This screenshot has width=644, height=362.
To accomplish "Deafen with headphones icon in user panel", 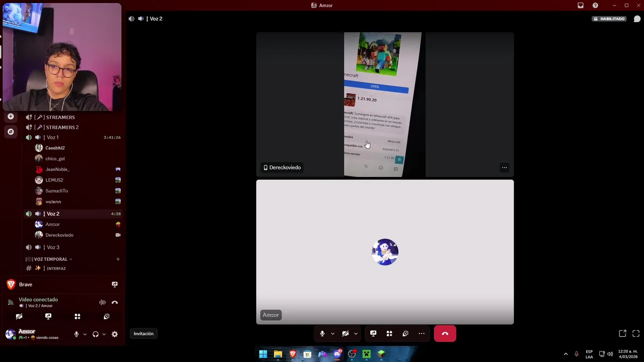I will [96, 334].
